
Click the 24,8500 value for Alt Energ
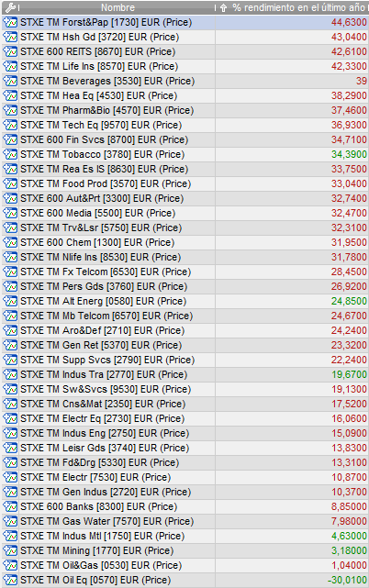coord(349,301)
